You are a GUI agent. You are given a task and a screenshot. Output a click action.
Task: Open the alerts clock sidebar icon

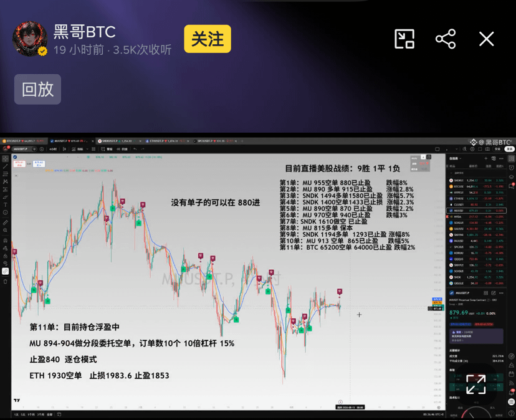[512, 168]
